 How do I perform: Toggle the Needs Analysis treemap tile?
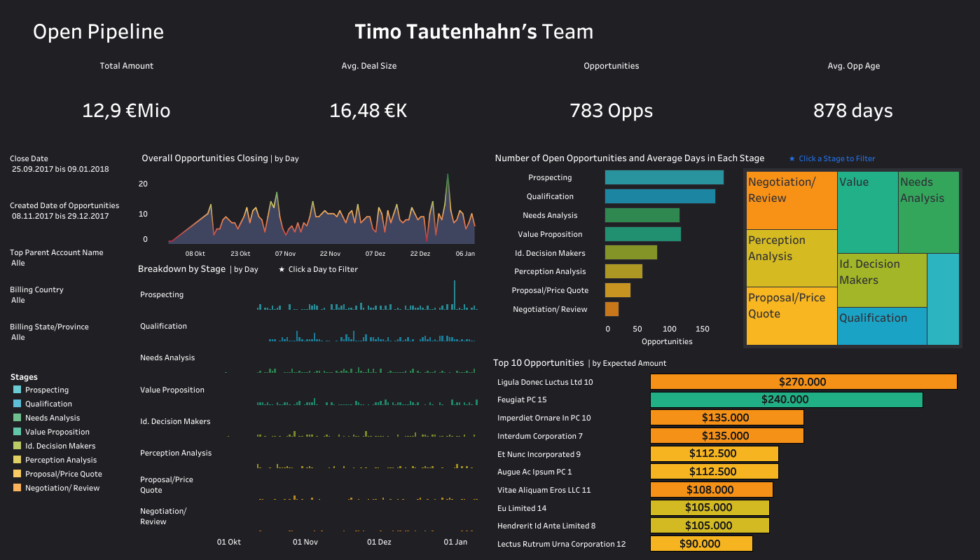pyautogui.click(x=928, y=210)
